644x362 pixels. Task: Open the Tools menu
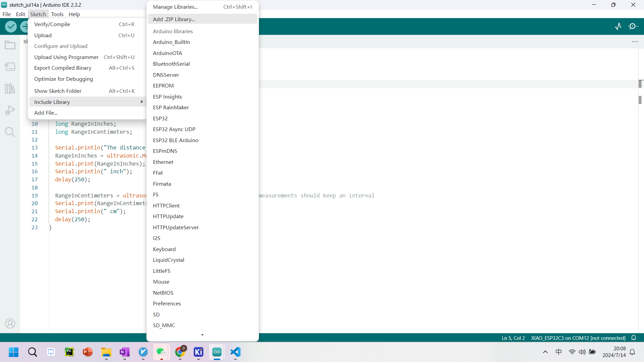(57, 14)
